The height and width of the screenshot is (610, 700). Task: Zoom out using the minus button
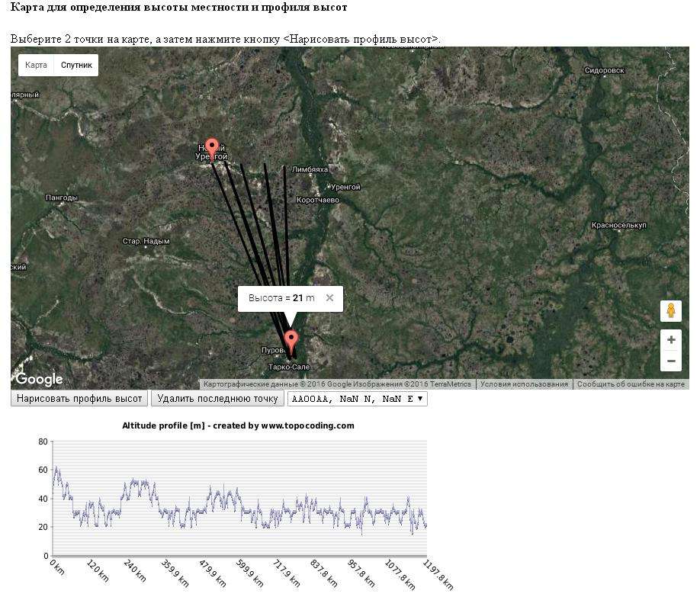[x=671, y=361]
